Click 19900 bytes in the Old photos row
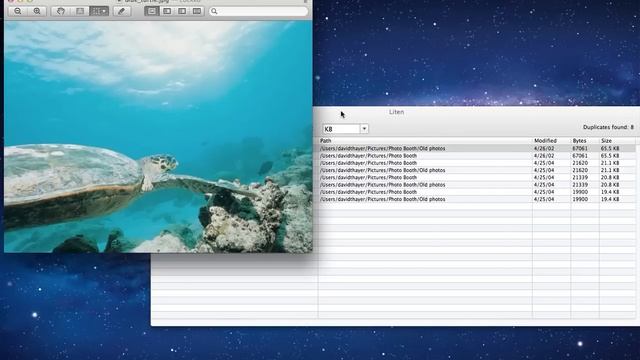The width and height of the screenshot is (640, 360). [580, 199]
